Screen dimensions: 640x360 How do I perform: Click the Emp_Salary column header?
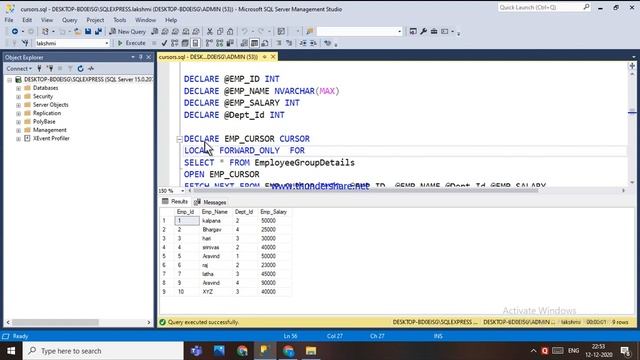pyautogui.click(x=274, y=212)
